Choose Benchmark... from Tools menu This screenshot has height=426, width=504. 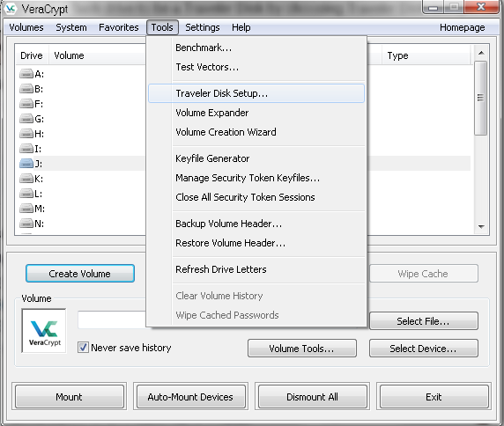pos(256,48)
